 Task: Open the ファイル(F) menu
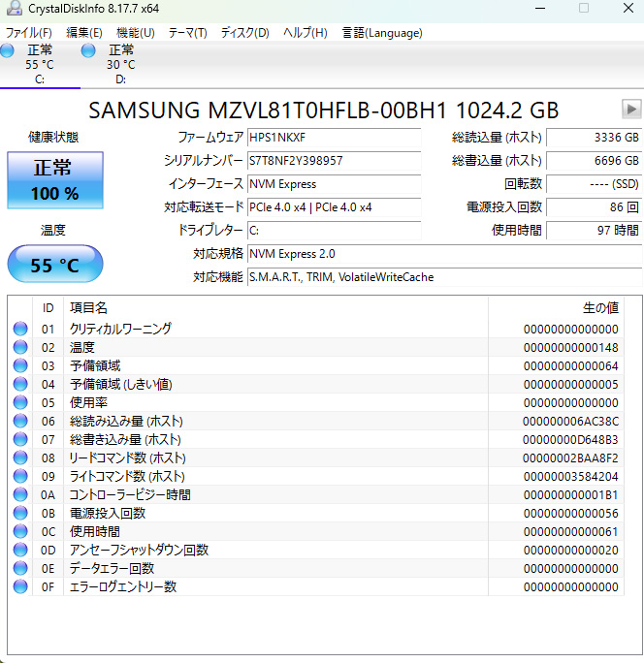point(29,32)
